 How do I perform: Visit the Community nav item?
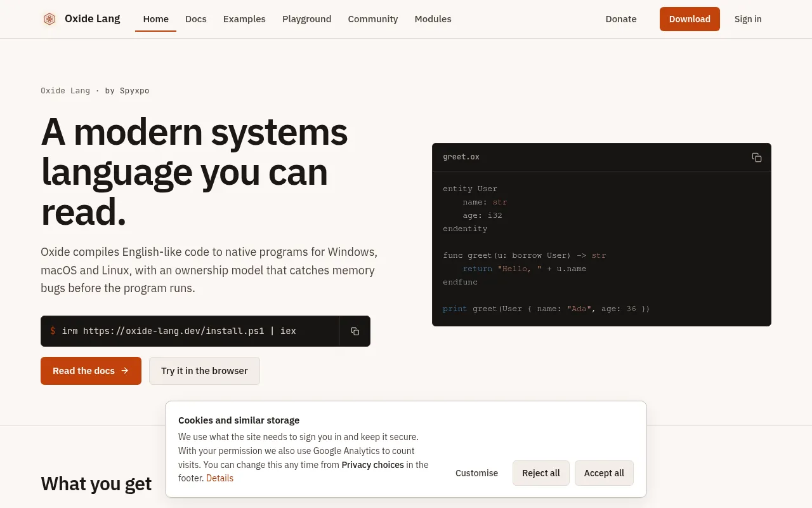[373, 19]
